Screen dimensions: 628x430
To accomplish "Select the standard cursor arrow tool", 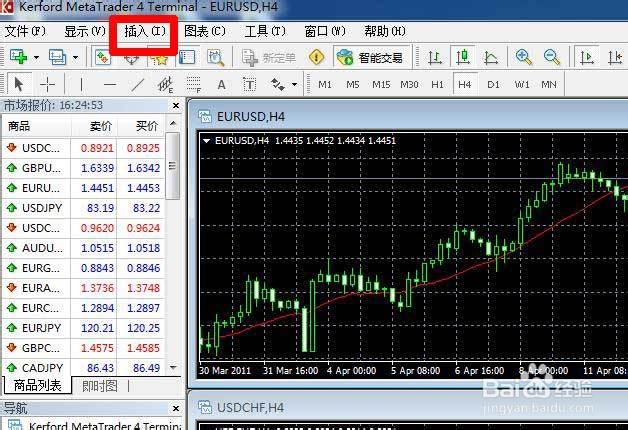I will coord(18,84).
